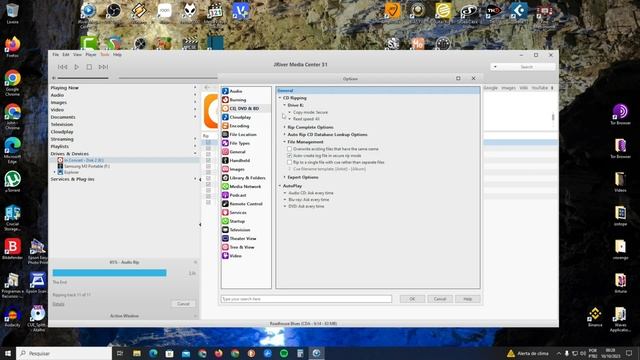The width and height of the screenshot is (640, 360).
Task: Open the Handheld options category
Action: coord(240,160)
